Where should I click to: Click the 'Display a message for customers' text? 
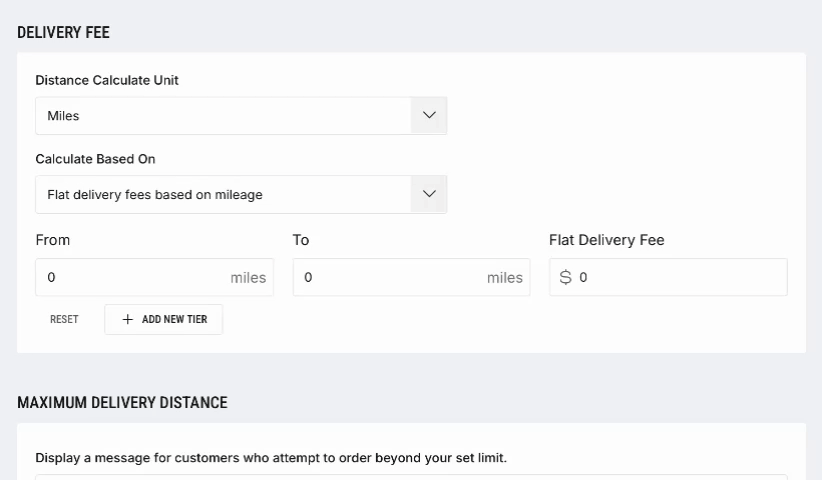pos(271,458)
